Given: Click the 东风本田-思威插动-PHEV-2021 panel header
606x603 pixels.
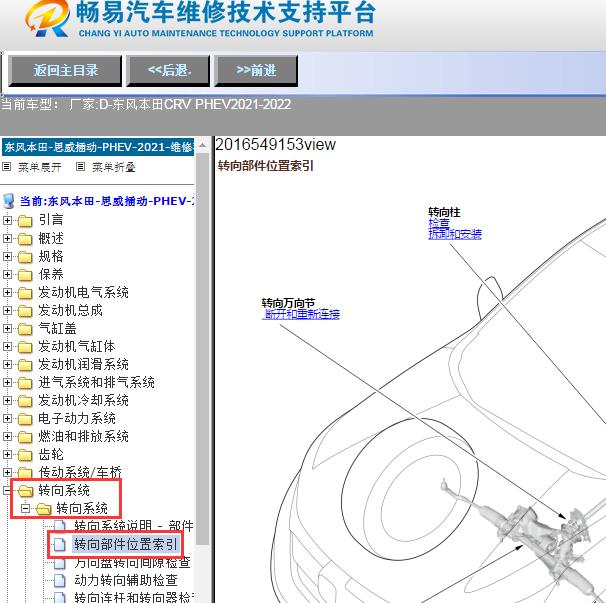Looking at the screenshot, I should click(98, 147).
